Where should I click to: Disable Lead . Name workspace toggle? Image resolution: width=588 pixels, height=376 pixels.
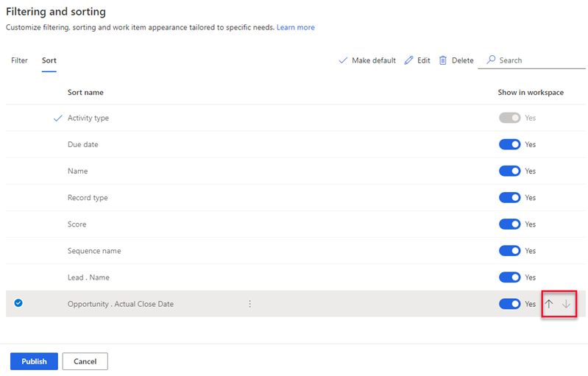pyautogui.click(x=510, y=277)
